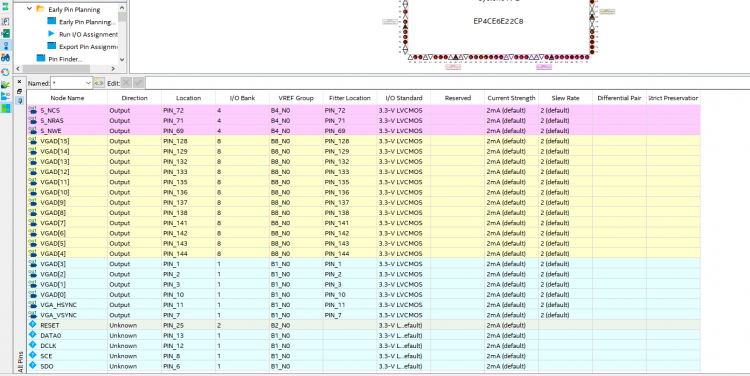This screenshot has height=376, width=750.
Task: Click the S_NCS output pin icon
Action: (x=33, y=110)
